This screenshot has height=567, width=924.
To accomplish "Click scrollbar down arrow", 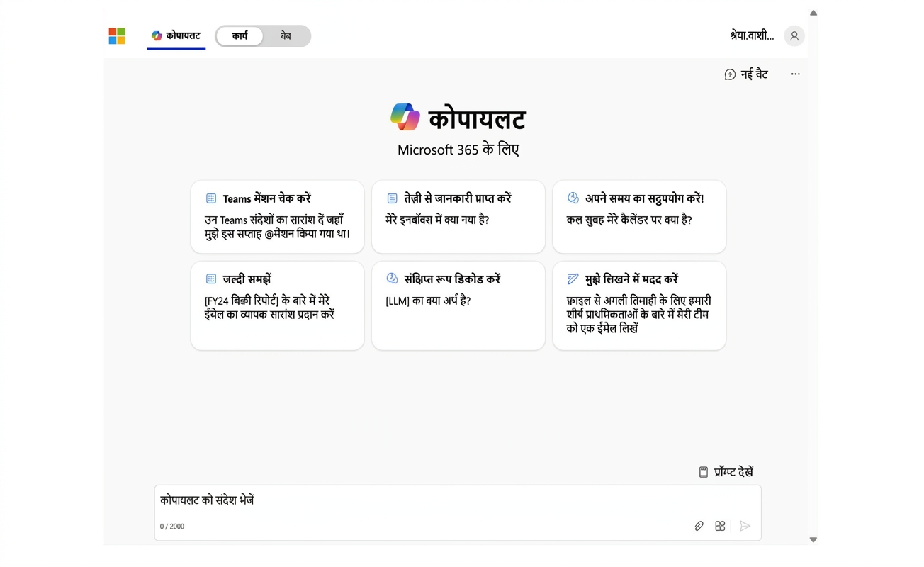I will point(813,540).
